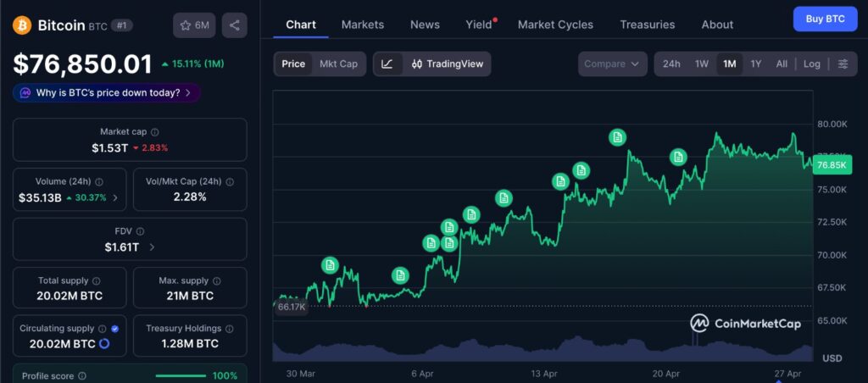Click info icon beside Volume (24h)
Image resolution: width=868 pixels, height=383 pixels.
(x=99, y=181)
